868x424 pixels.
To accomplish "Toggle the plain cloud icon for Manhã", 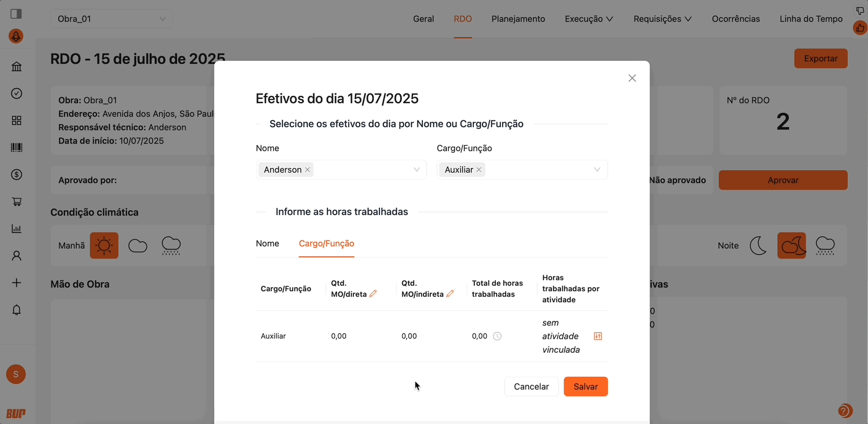I will (x=138, y=245).
